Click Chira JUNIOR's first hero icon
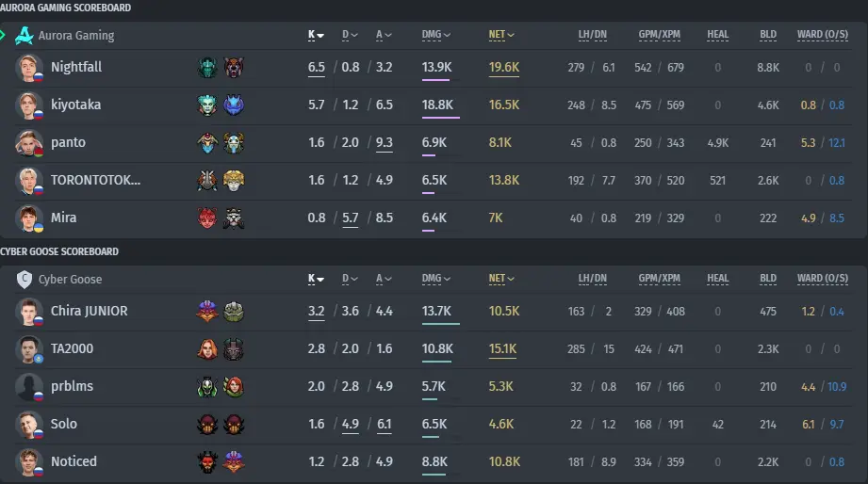The width and height of the screenshot is (868, 484). coord(207,312)
